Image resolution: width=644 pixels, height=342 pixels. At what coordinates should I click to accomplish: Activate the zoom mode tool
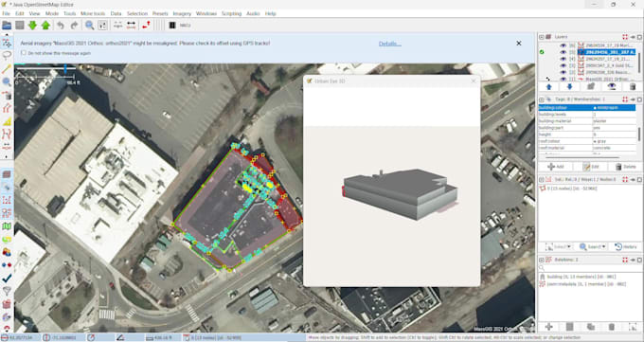click(7, 81)
